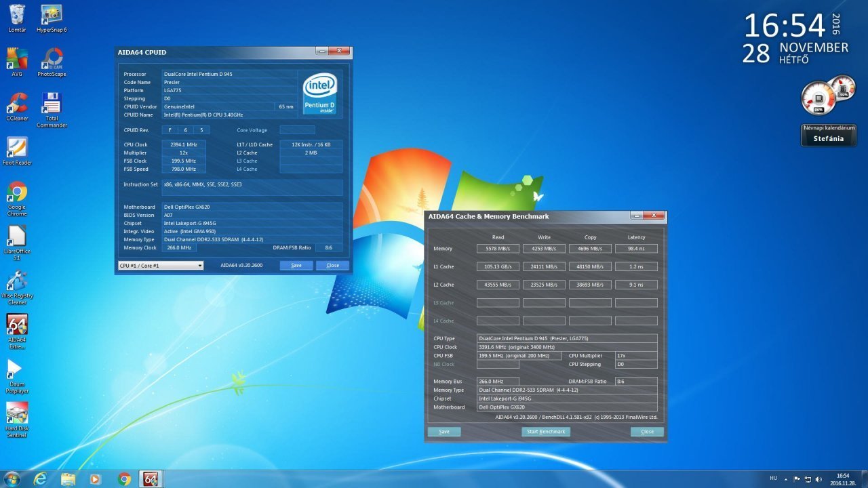Screen dimensions: 868x488
Task: Launch CCleaner desktop icon
Action: (17, 106)
